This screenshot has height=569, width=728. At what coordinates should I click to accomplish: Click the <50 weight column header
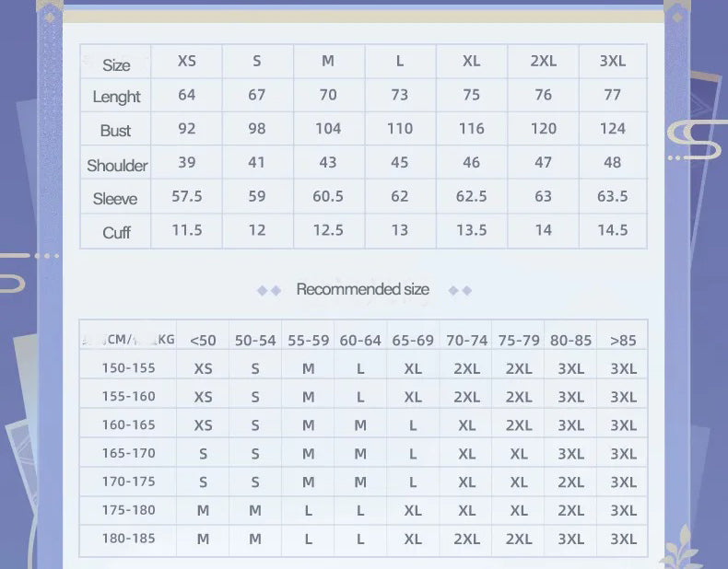[203, 341]
